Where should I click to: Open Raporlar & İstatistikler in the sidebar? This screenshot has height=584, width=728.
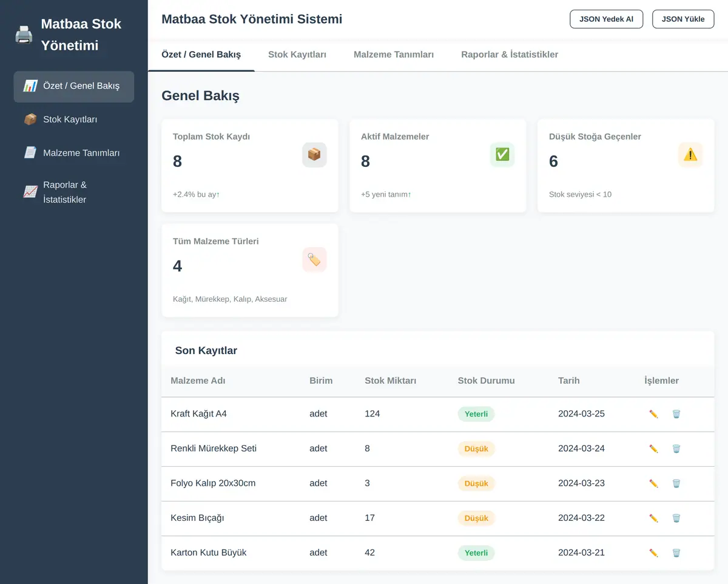[74, 192]
